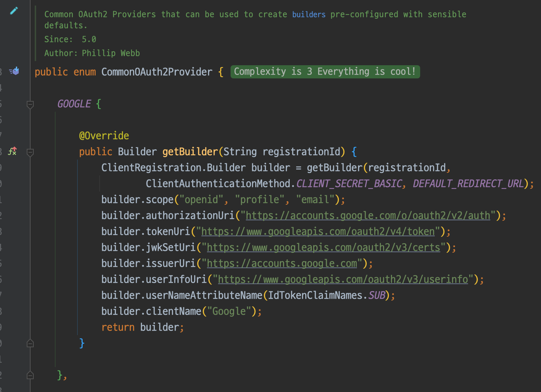This screenshot has width=541, height=392.
Task: Click 'Author: Phillip Webb' doc line
Action: coord(92,53)
